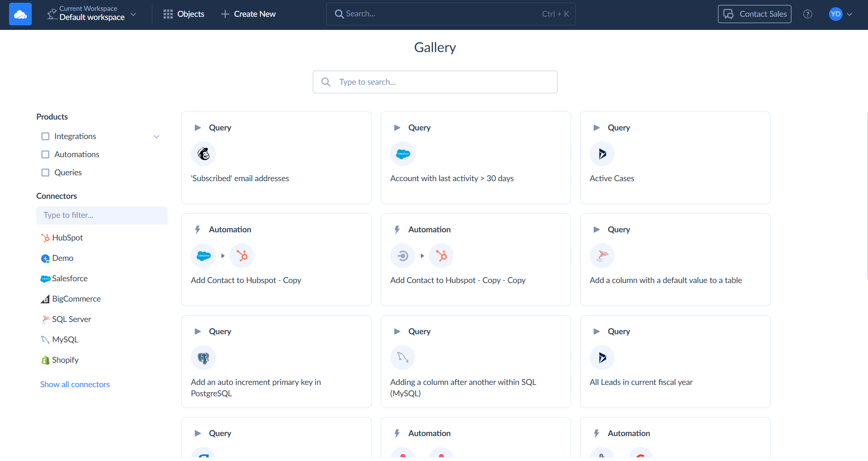Click the Dynamics icon on Active Cases card
The height and width of the screenshot is (461, 868).
pyautogui.click(x=602, y=154)
